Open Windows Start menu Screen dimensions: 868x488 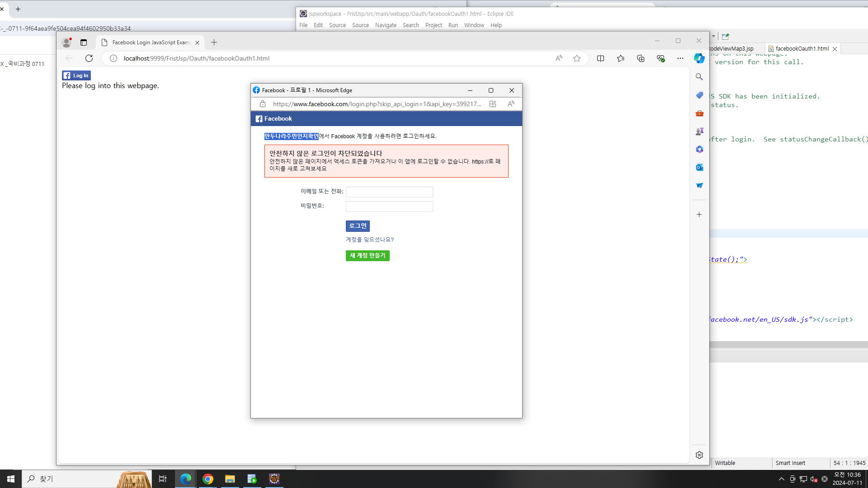(11, 479)
